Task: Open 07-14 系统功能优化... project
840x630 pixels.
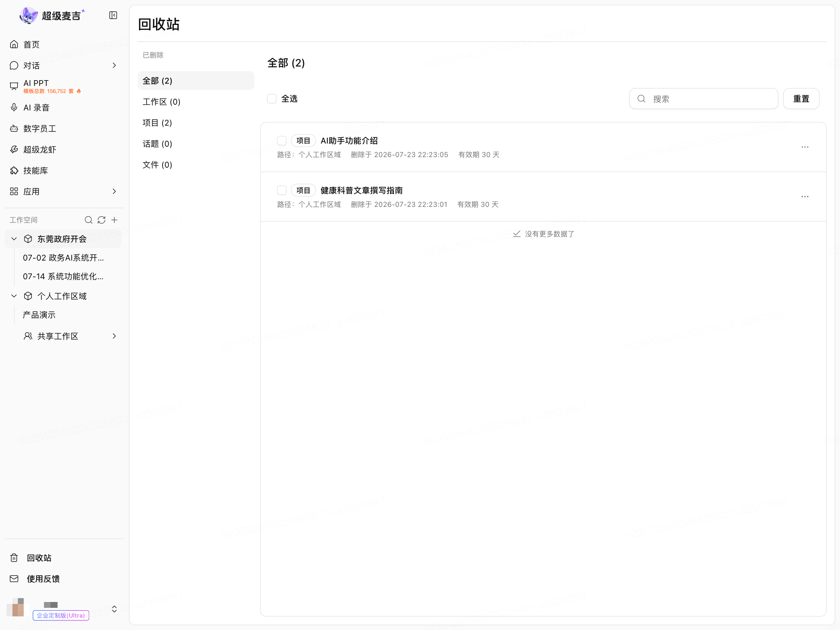Action: point(63,276)
